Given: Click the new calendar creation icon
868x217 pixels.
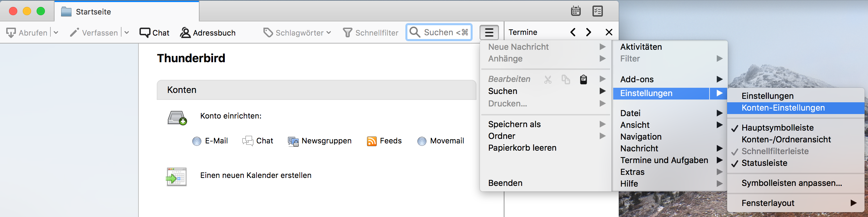Looking at the screenshot, I should click(176, 177).
